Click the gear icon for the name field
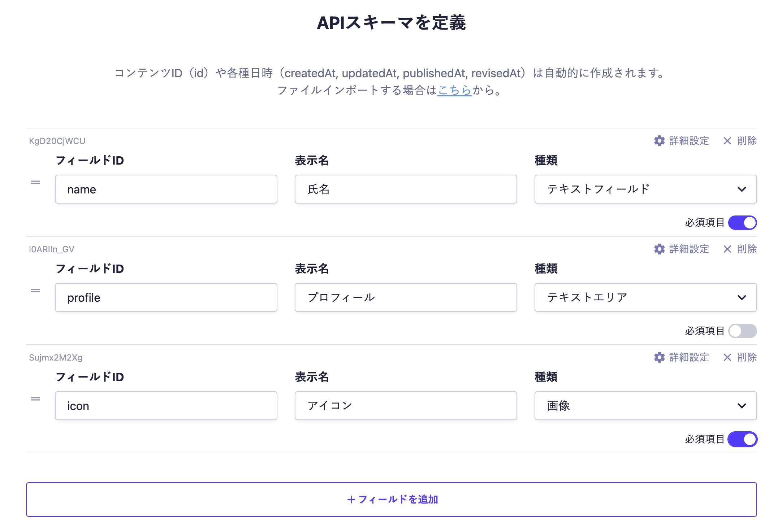Image resolution: width=778 pixels, height=532 pixels. (659, 141)
